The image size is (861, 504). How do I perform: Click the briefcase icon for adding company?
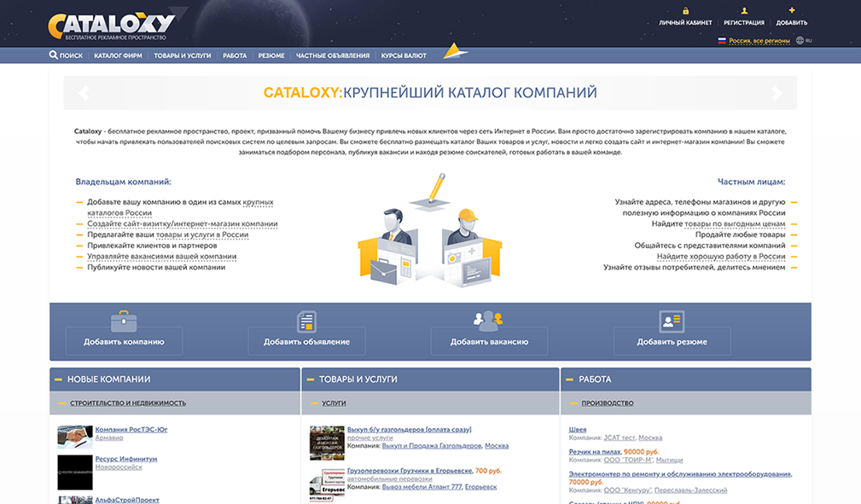coord(124,321)
